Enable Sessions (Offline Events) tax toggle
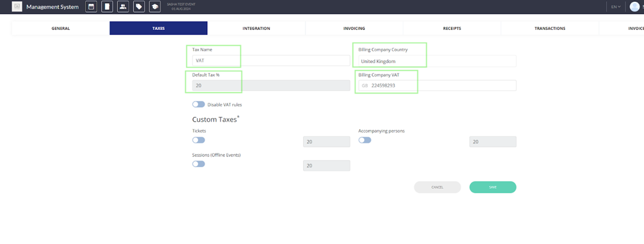644x244 pixels. point(199,164)
